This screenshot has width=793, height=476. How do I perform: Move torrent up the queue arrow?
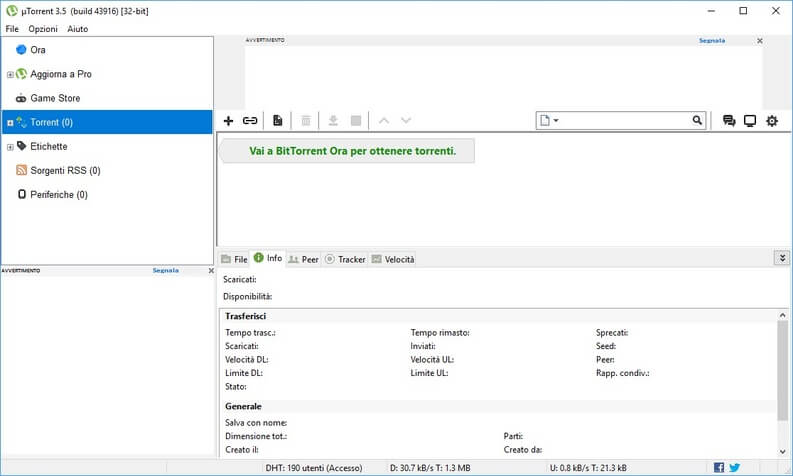point(384,120)
